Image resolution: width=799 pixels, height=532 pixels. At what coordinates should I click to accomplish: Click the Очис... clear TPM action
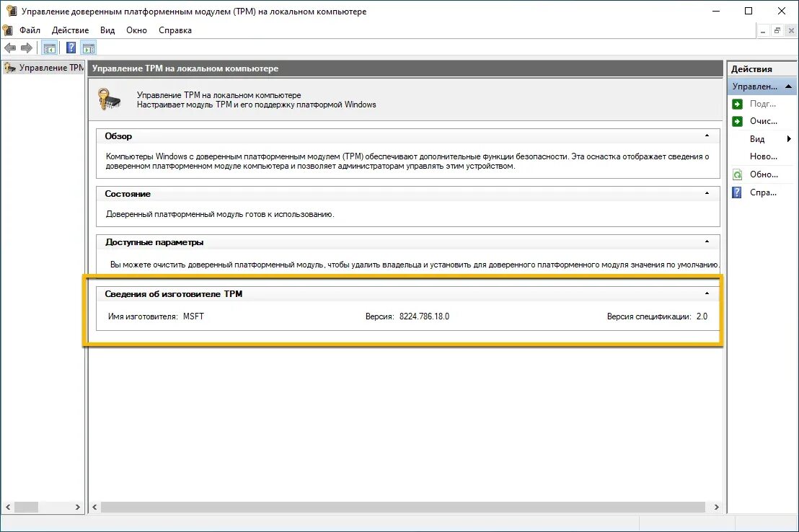coord(764,121)
